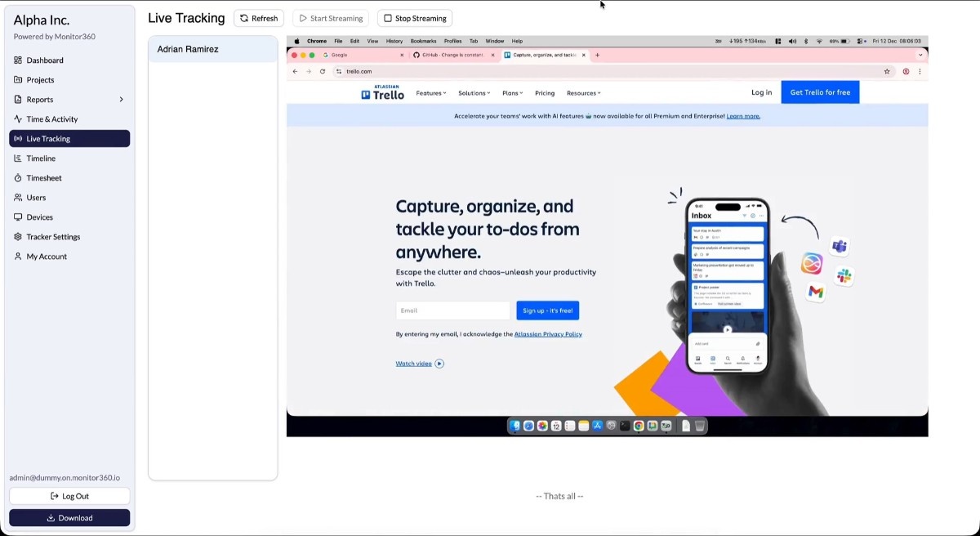Click the bookmark star in the browser toolbar
The height and width of the screenshot is (536, 980).
pyautogui.click(x=887, y=71)
